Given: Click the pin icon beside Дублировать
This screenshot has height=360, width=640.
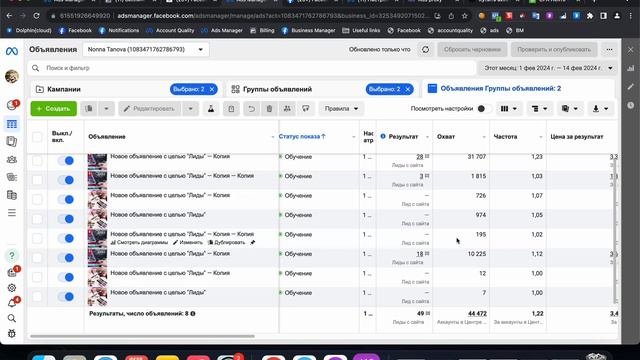Looking at the screenshot, I should [253, 242].
